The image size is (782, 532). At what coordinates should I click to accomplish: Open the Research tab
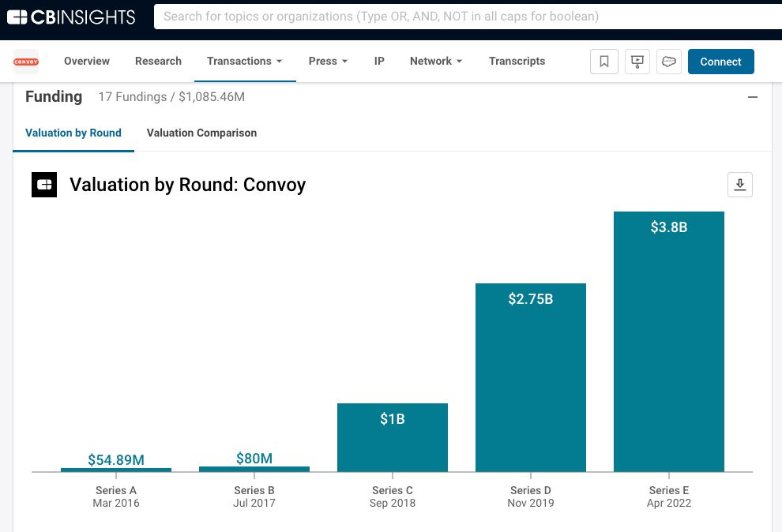[x=158, y=62]
